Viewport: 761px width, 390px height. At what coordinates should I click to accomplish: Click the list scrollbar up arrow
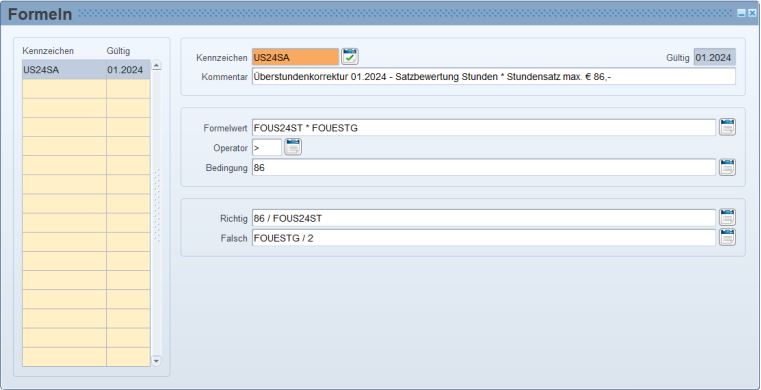pos(156,66)
